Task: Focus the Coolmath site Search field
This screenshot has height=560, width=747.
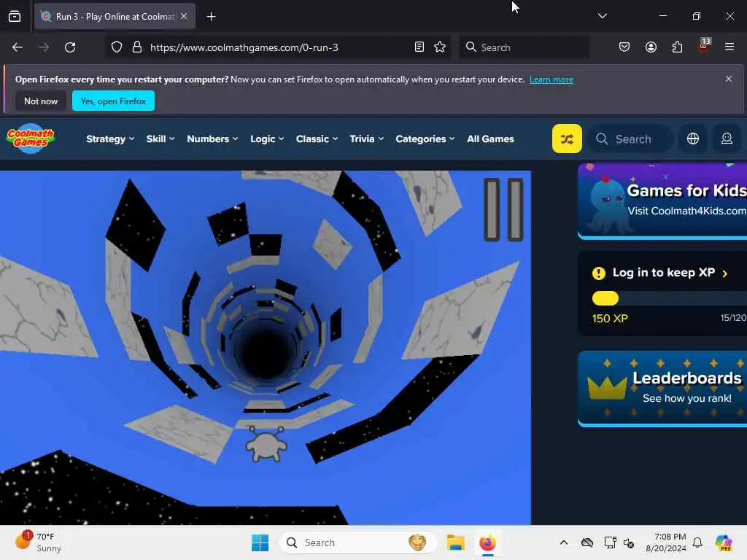Action: pos(631,139)
